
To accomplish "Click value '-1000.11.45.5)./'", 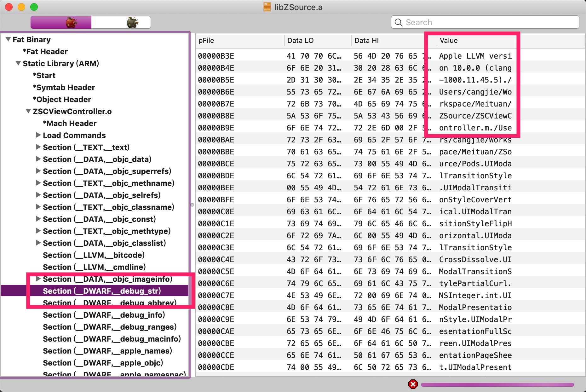I will click(475, 80).
